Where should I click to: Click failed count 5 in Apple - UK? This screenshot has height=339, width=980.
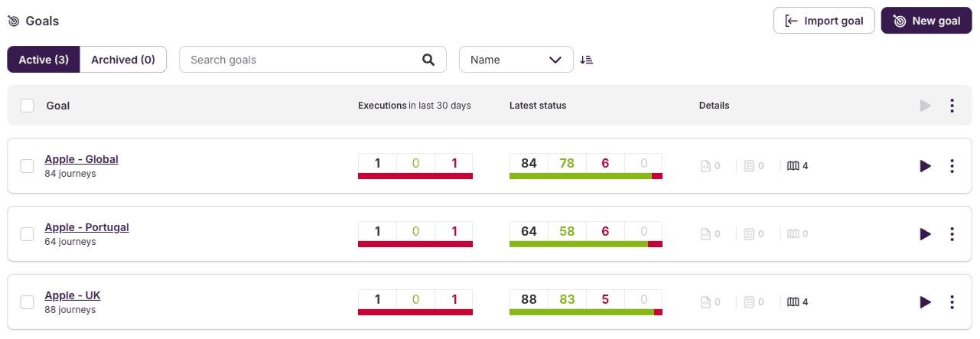(x=605, y=299)
